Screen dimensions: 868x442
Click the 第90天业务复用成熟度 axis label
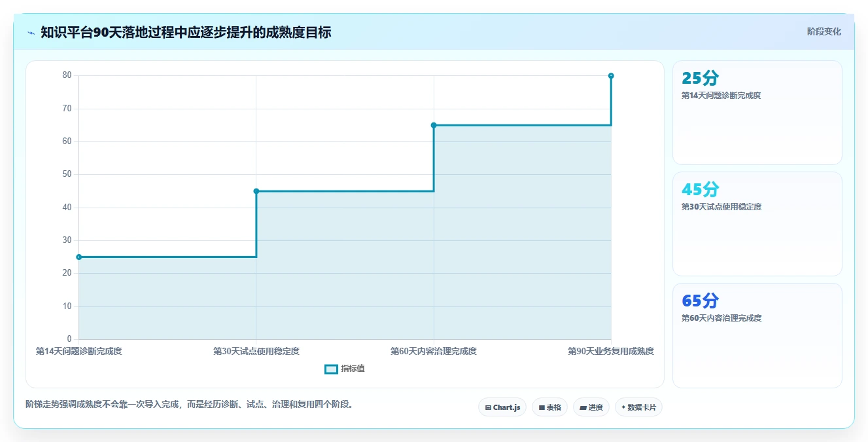611,351
